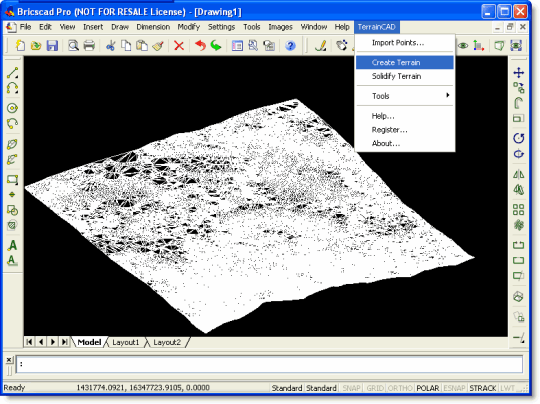Screen dimensions: 540x404
Task: Select the Move tool in right toolbar
Action: pyautogui.click(x=519, y=73)
